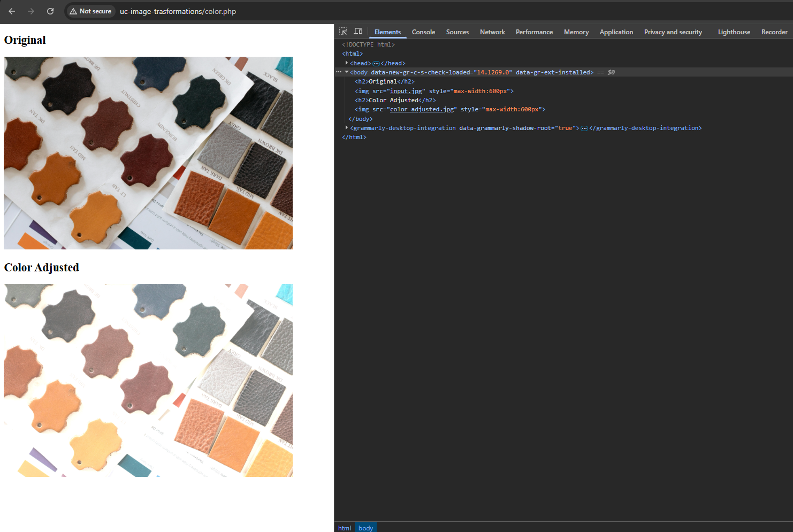Screen dimensions: 793x532
Task: Open the Lighthouse panel tab
Action: click(734, 32)
